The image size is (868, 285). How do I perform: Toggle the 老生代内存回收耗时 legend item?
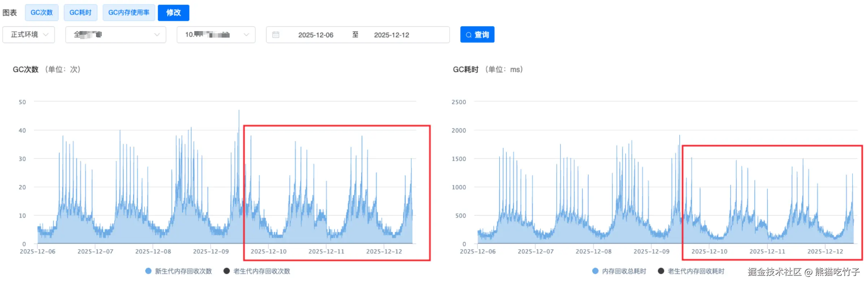(x=691, y=271)
